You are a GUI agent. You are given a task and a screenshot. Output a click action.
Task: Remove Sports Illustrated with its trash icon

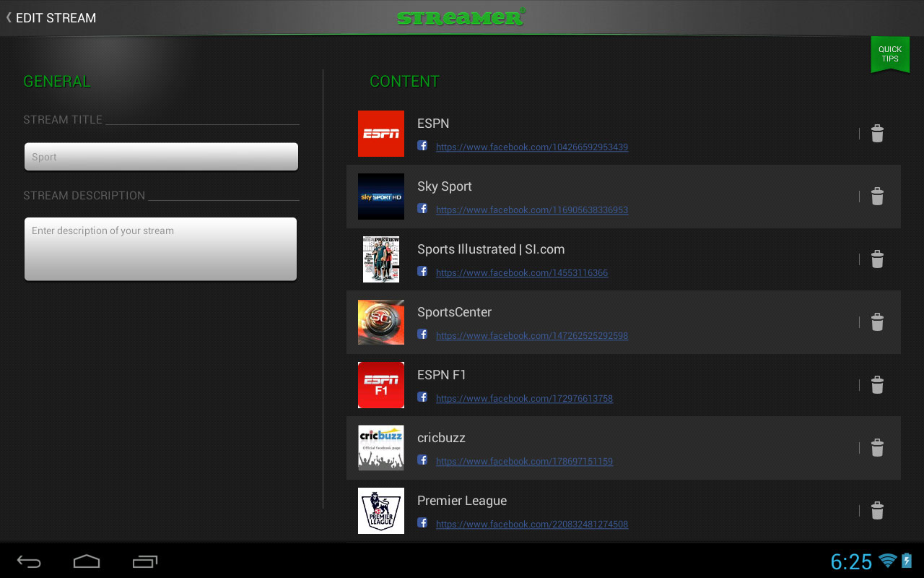(x=877, y=259)
